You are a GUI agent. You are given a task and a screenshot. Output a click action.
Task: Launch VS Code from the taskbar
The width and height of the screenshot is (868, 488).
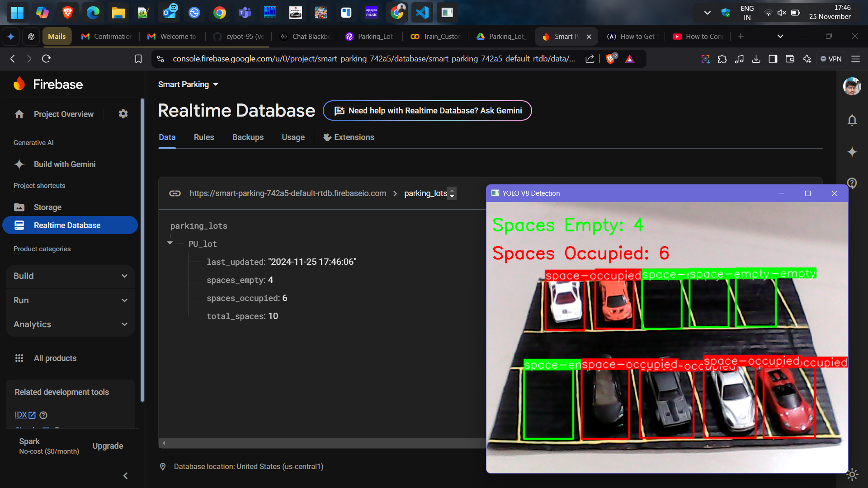point(421,12)
